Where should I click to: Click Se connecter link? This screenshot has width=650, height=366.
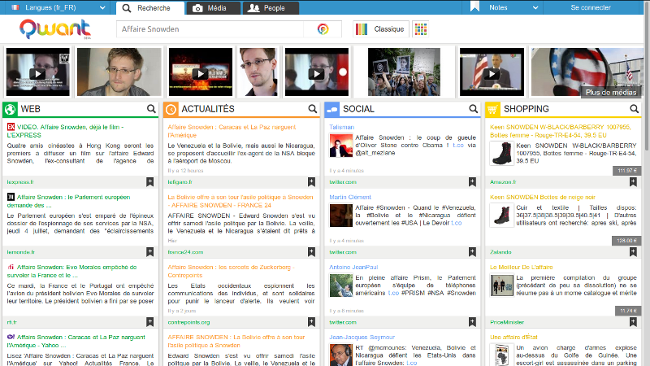590,7
